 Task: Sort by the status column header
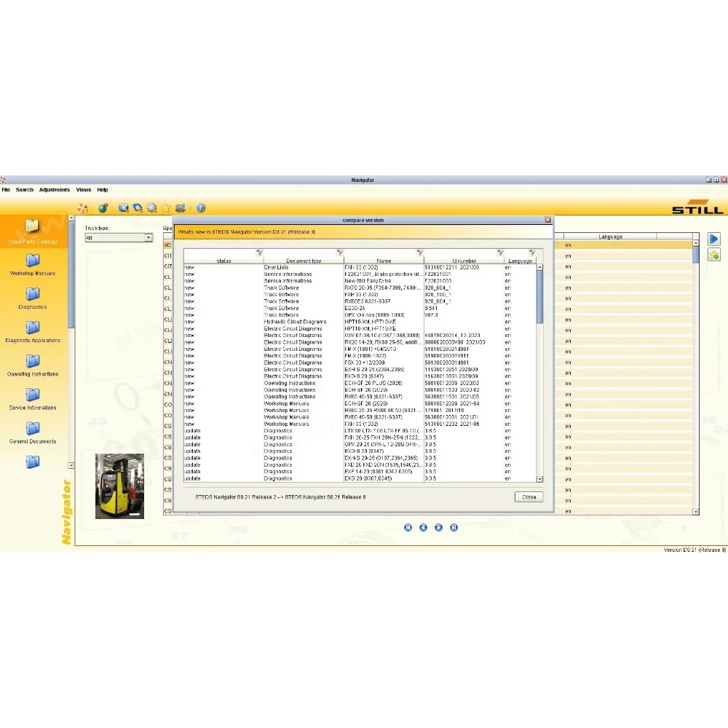[223, 261]
